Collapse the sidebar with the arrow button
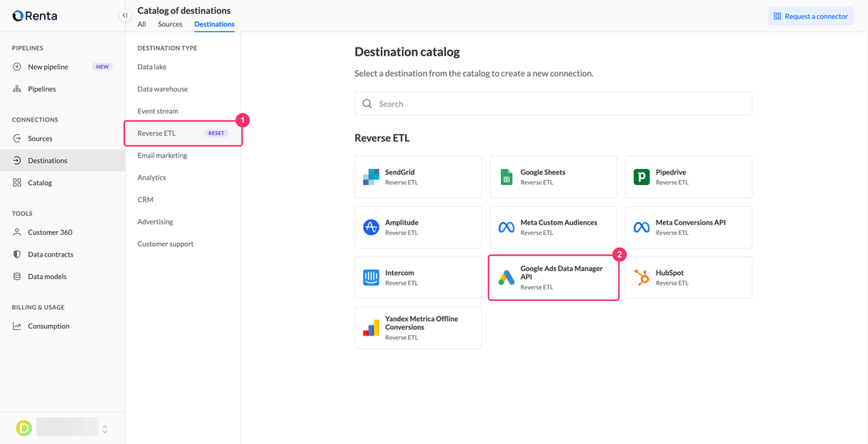868x444 pixels. tap(125, 15)
